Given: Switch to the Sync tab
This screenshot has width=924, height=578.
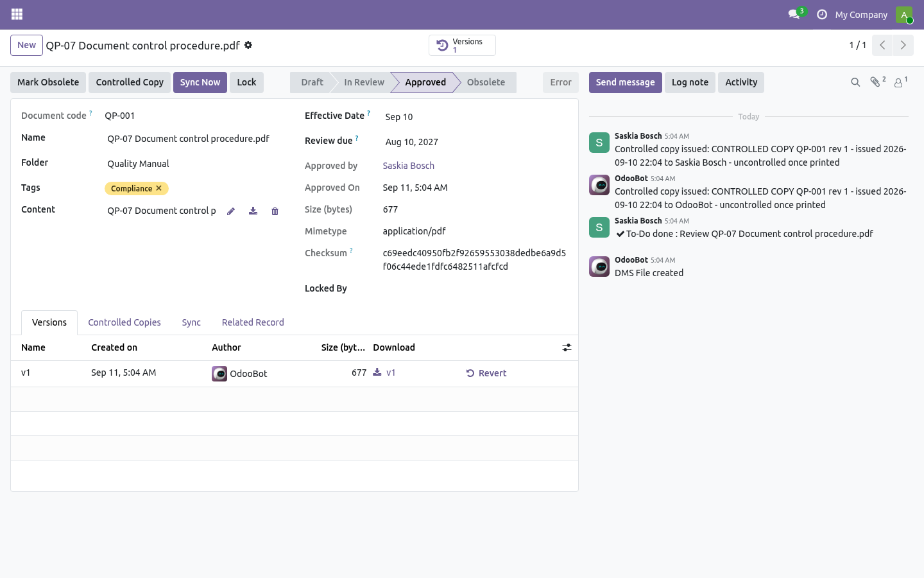Looking at the screenshot, I should (191, 322).
